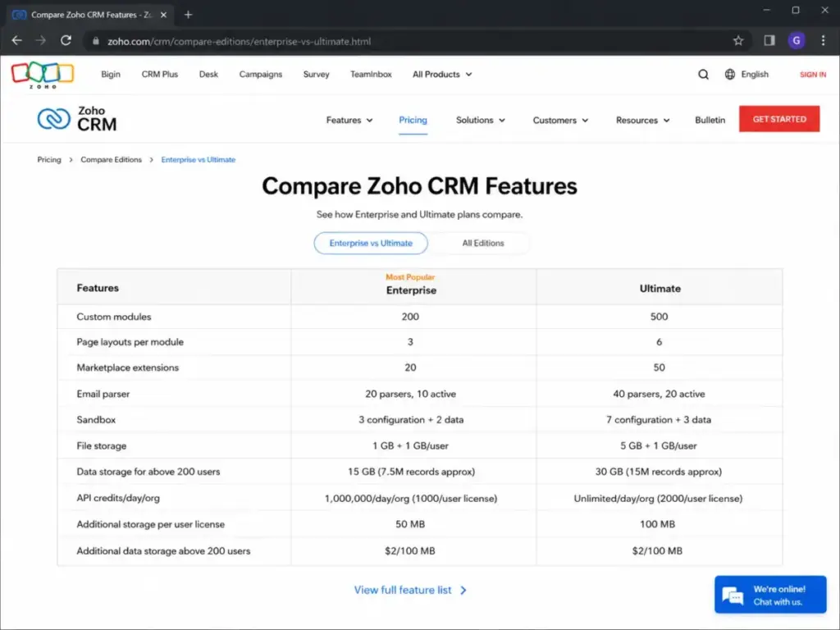
Task: Expand the Resources menu
Action: pyautogui.click(x=642, y=120)
